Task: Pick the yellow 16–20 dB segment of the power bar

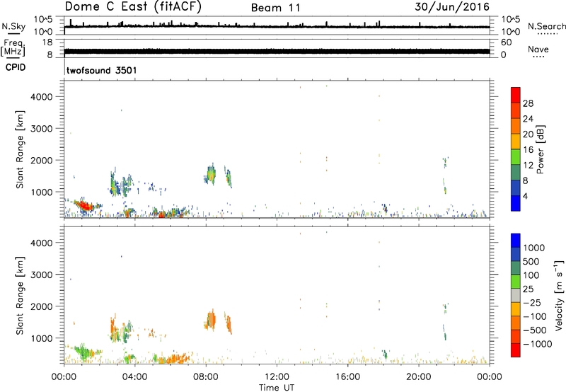Action: pyautogui.click(x=516, y=142)
